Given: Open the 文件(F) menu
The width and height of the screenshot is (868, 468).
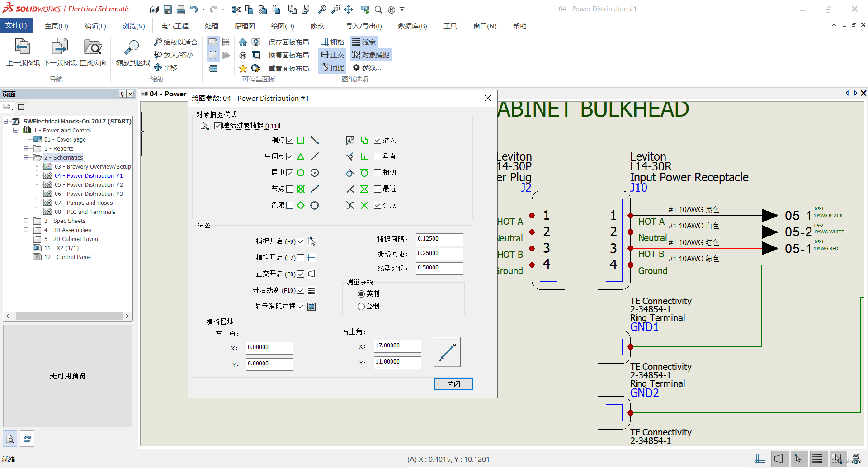Looking at the screenshot, I should pos(16,25).
